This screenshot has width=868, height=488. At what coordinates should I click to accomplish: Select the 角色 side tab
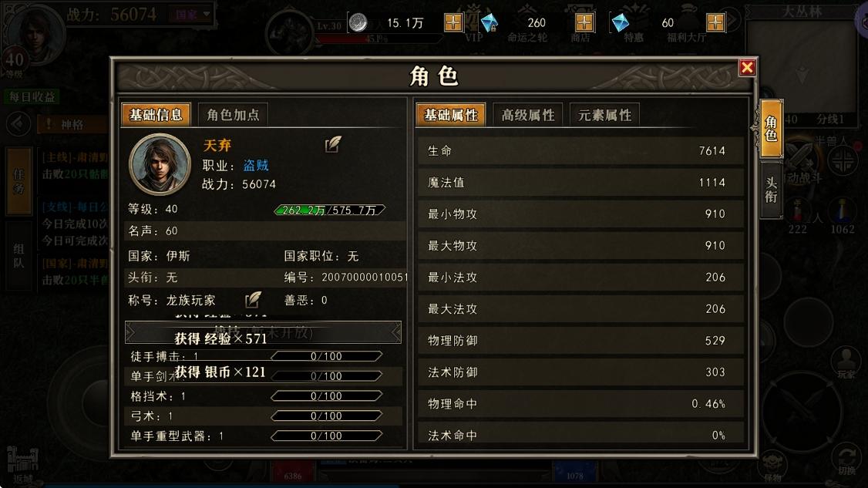coord(771,129)
